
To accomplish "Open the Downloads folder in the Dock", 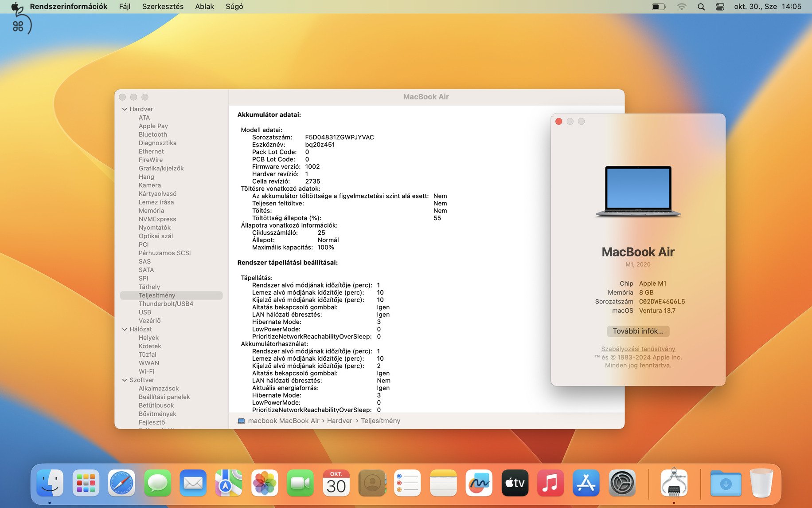I will (x=726, y=483).
